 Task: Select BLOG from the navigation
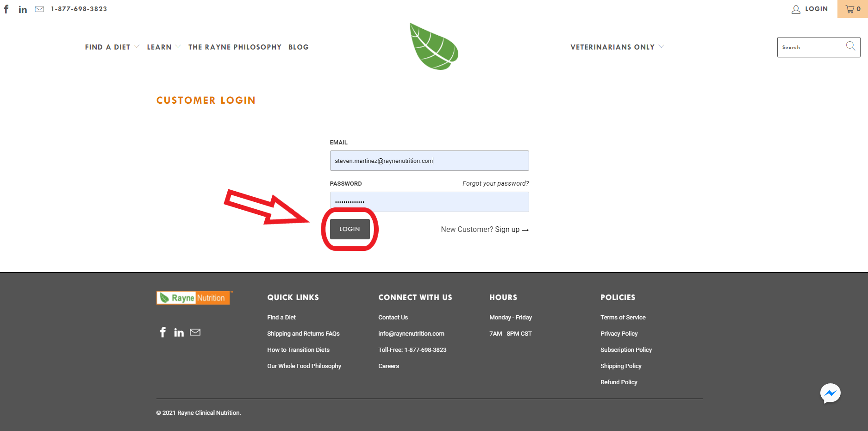(298, 47)
